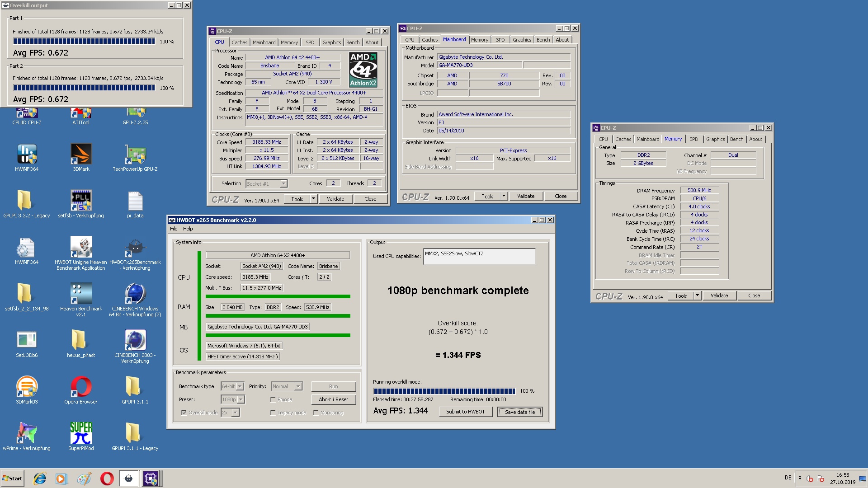Screen dimensions: 868x488
Task: Enable the Monitoring checkbox
Action: point(316,413)
